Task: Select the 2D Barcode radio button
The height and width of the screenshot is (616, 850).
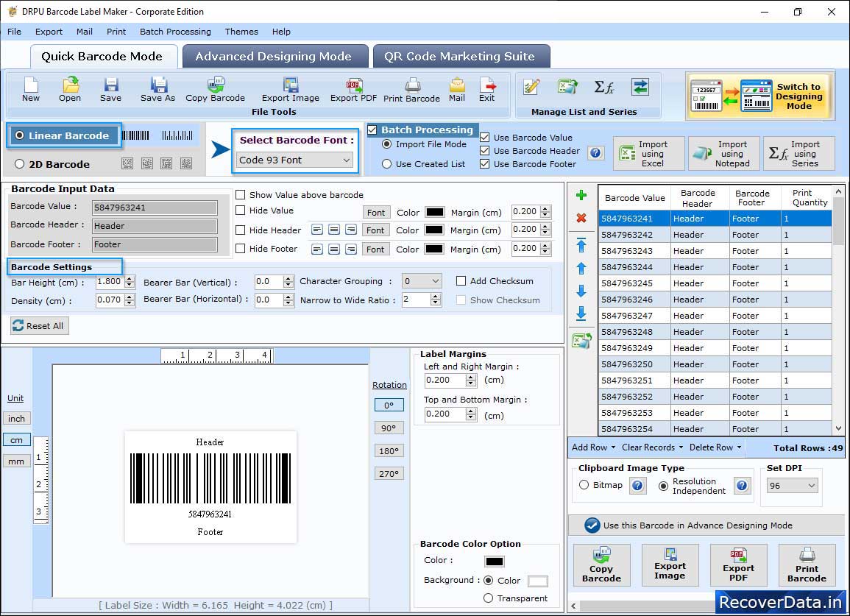Action: (20, 164)
